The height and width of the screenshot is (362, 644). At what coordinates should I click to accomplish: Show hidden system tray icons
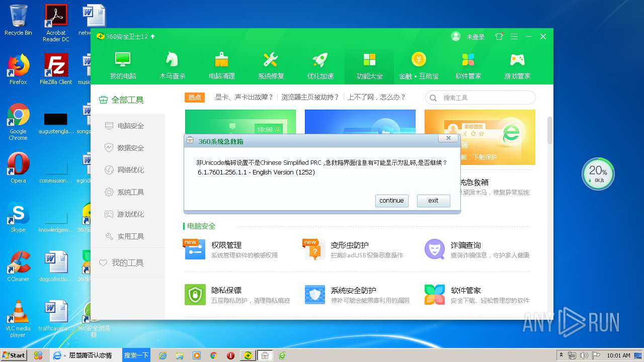click(x=561, y=355)
